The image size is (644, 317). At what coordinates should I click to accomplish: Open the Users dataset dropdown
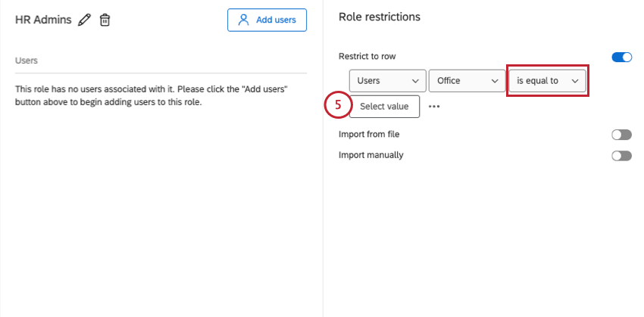(387, 81)
